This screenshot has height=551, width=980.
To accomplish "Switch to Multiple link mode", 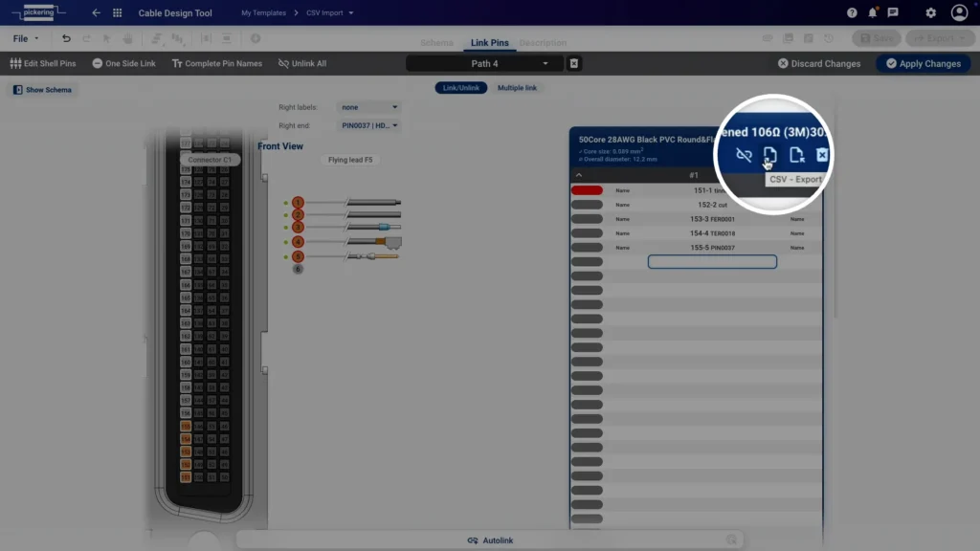I will click(x=517, y=87).
